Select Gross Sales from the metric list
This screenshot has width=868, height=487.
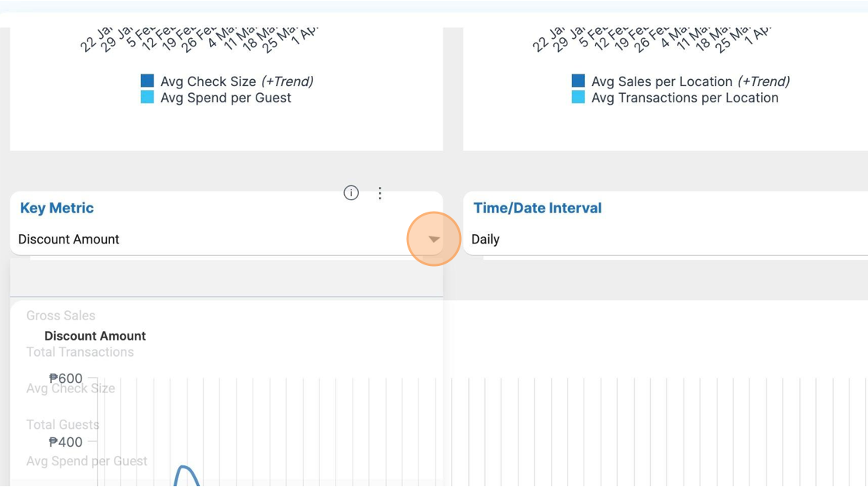pyautogui.click(x=61, y=316)
